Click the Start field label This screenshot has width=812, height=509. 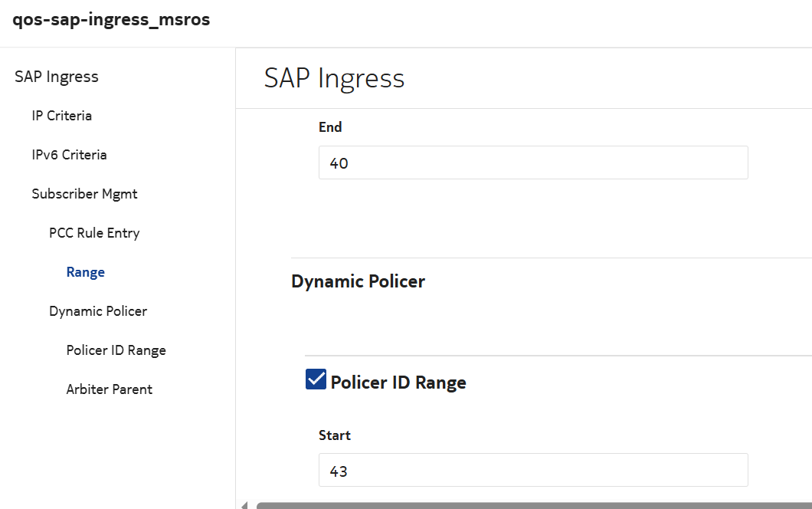pos(334,435)
